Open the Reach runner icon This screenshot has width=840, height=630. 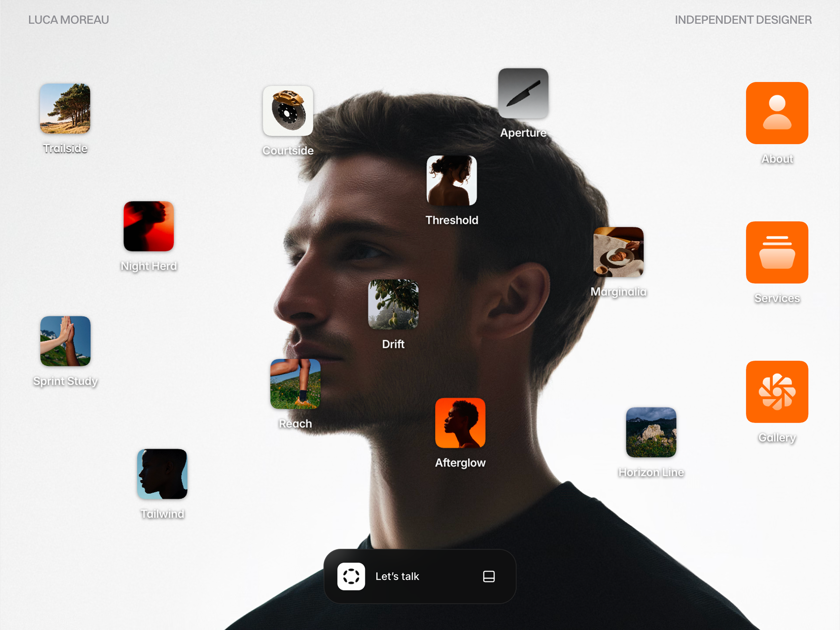tap(295, 384)
